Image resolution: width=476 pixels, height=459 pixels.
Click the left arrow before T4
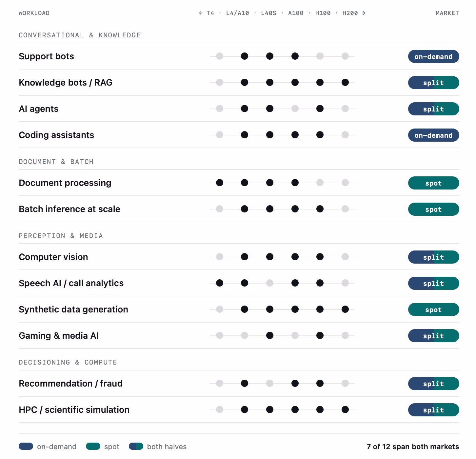(x=201, y=13)
